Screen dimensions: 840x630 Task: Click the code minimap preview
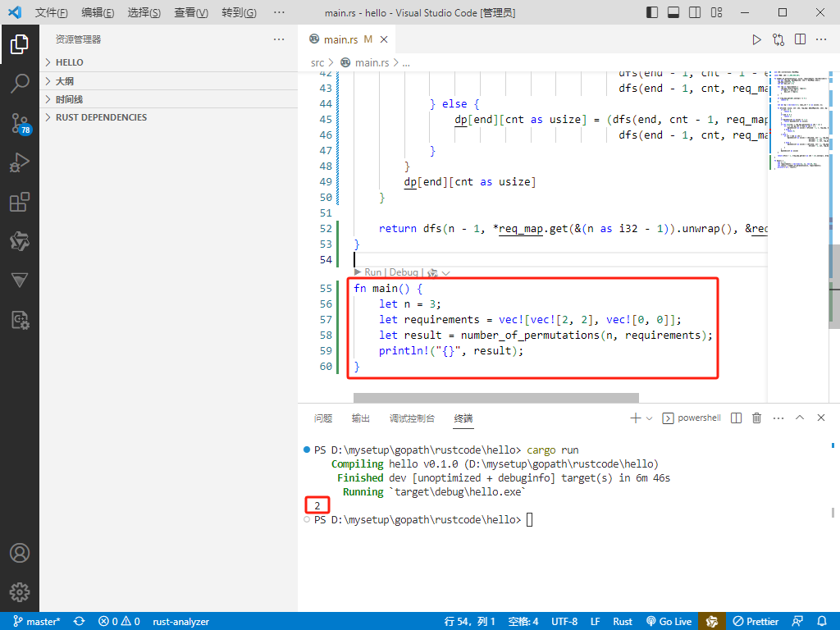pos(798,121)
